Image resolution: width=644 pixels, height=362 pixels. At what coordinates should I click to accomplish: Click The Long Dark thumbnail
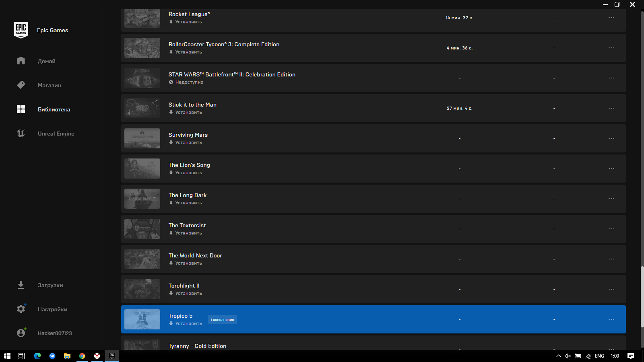(x=142, y=199)
